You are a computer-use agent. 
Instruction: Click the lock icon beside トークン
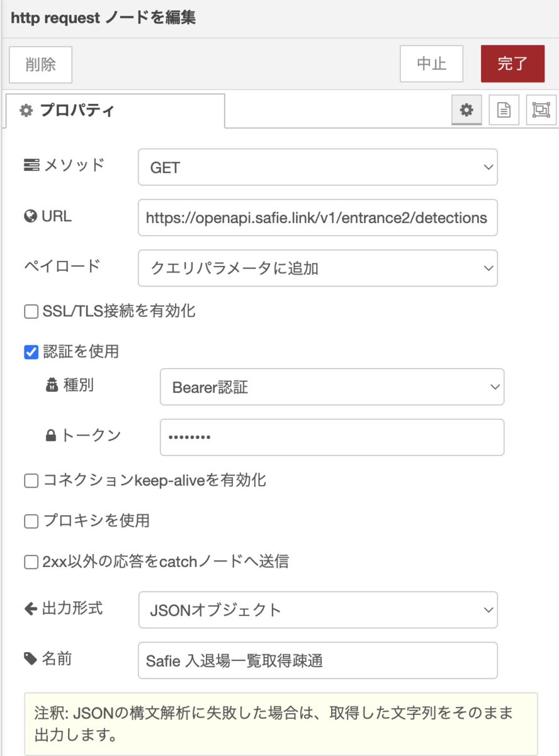(51, 435)
